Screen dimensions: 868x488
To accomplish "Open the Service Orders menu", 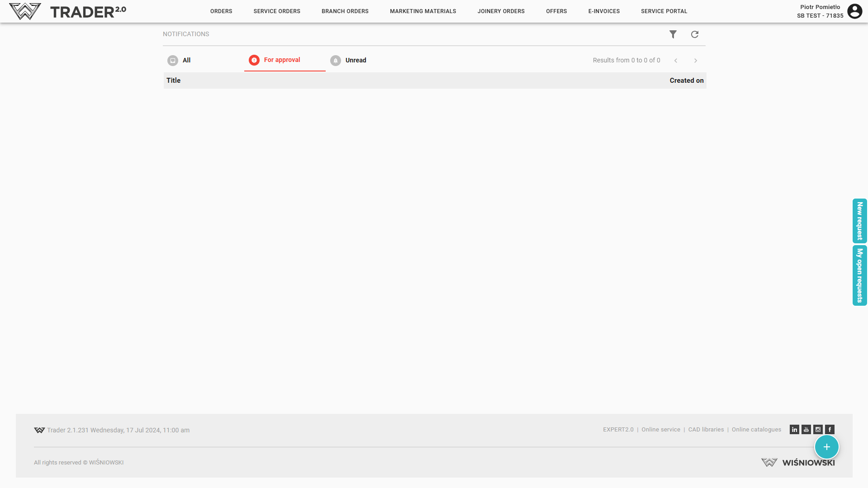I will coord(277,11).
